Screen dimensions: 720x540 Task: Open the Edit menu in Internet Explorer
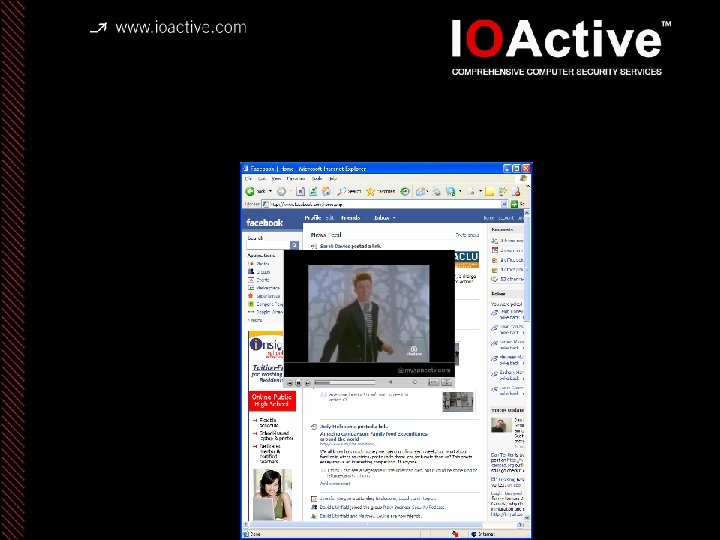point(262,179)
